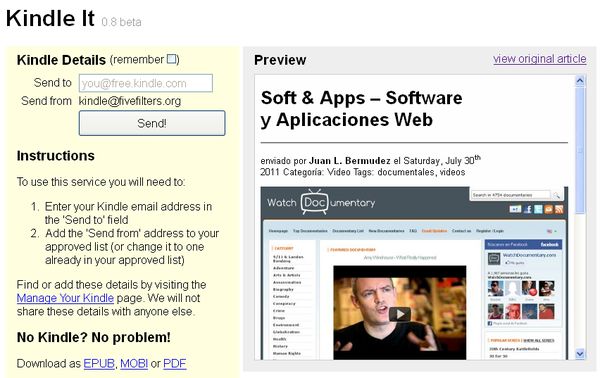Image resolution: width=600 pixels, height=378 pixels.
Task: Click author name Juan L. Bermudez
Action: tap(350, 161)
